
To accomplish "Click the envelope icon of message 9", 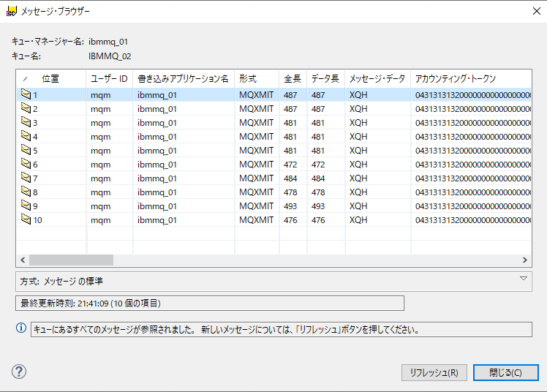I will pyautogui.click(x=26, y=206).
